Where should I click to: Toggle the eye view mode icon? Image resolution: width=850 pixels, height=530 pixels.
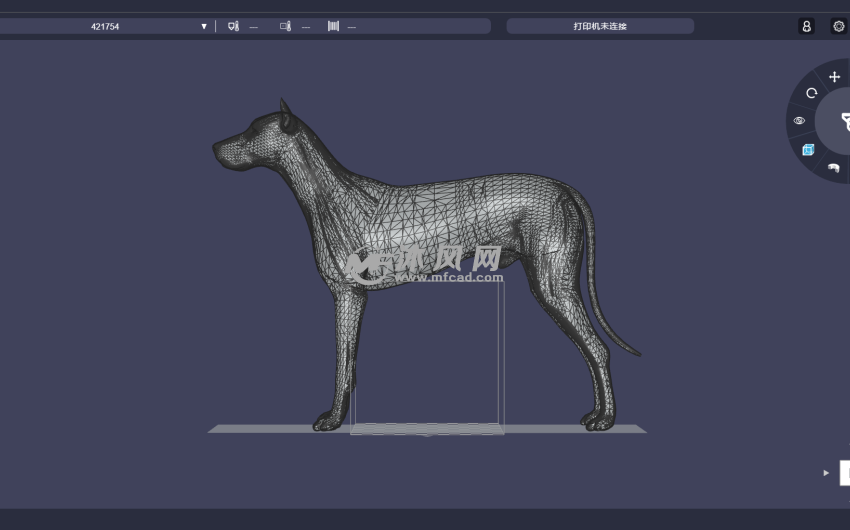pos(799,120)
